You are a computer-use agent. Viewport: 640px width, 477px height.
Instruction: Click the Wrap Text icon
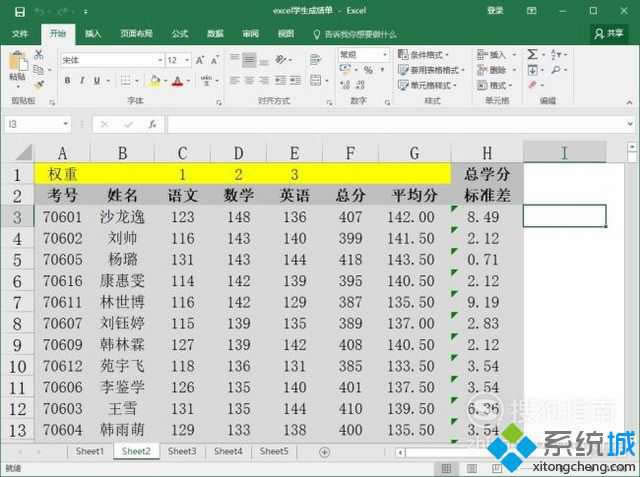click(315, 60)
